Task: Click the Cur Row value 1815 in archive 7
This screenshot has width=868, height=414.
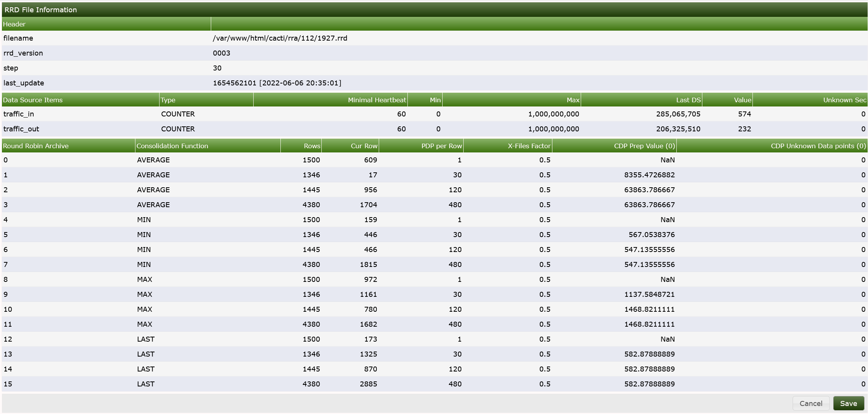Action: coord(368,265)
